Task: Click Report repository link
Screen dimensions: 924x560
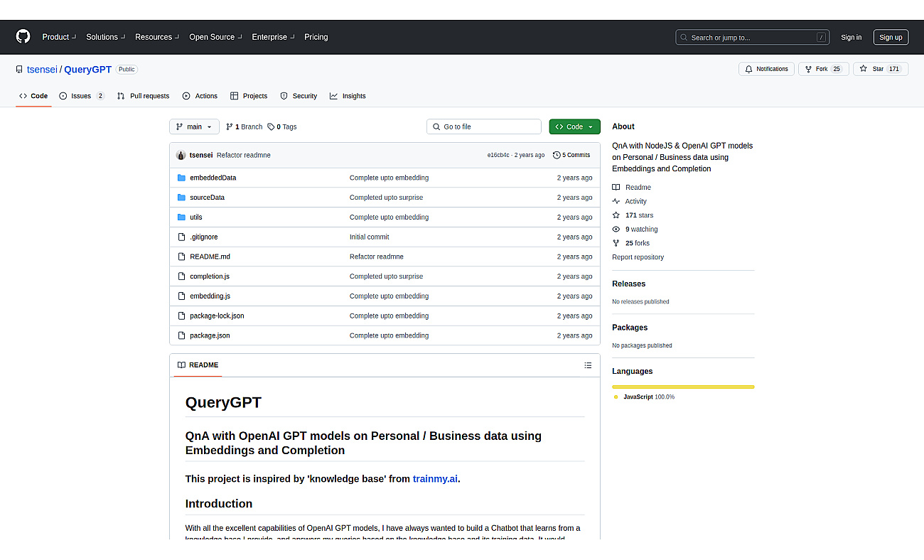Action: point(638,257)
